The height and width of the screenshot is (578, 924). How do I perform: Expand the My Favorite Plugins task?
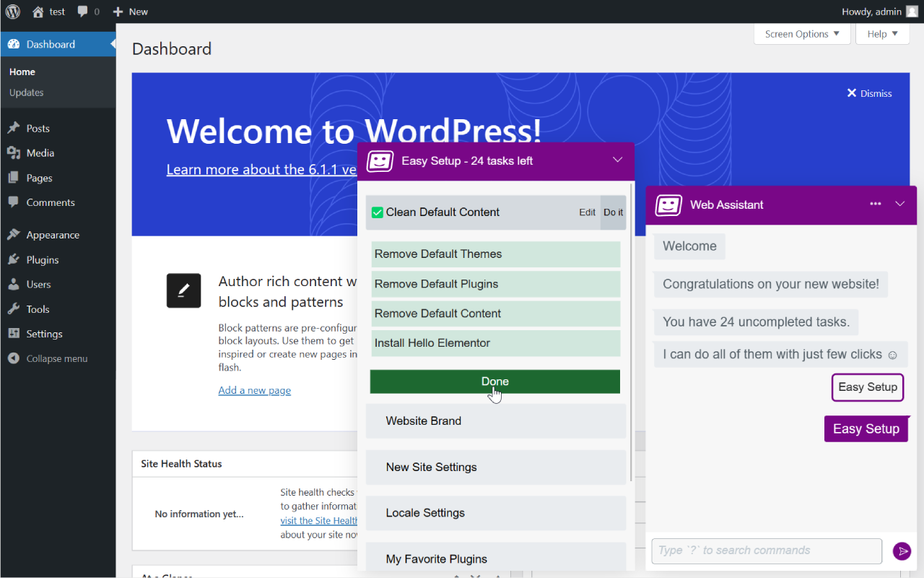(x=496, y=558)
